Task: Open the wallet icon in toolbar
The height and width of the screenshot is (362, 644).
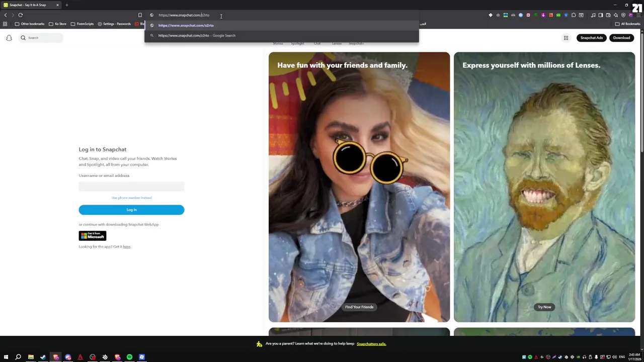Action: (x=608, y=15)
